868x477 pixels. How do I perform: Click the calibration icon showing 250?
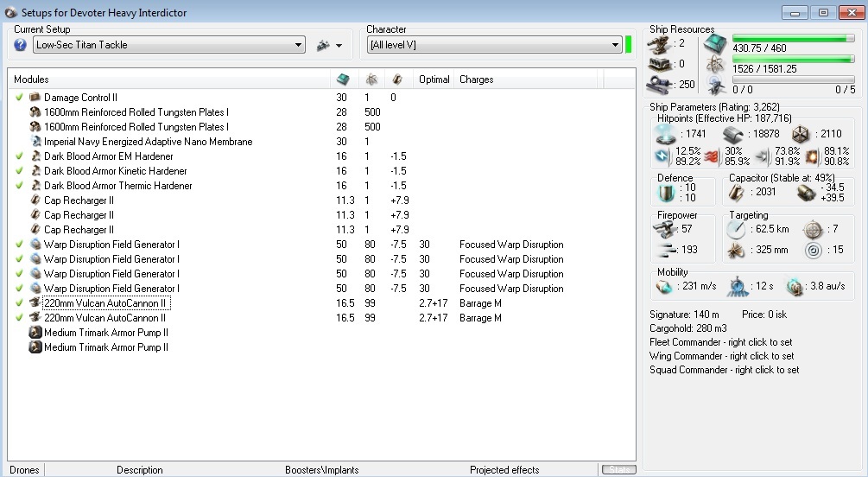point(660,84)
